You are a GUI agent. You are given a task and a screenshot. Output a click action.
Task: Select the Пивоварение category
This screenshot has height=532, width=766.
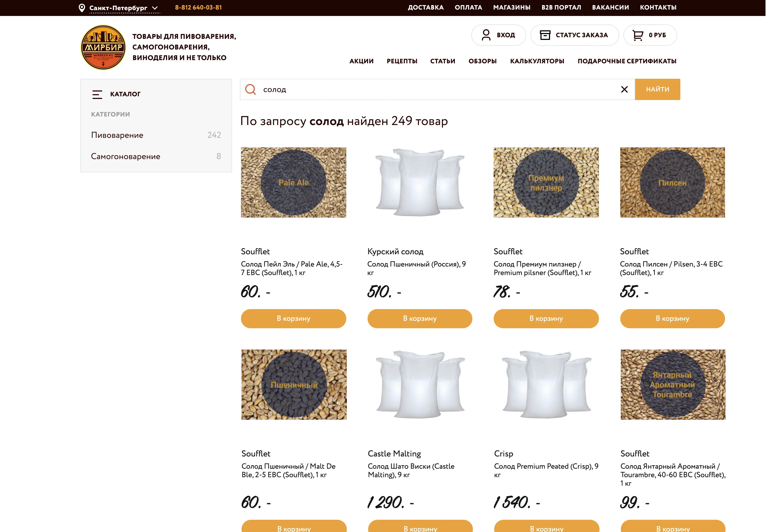[117, 135]
